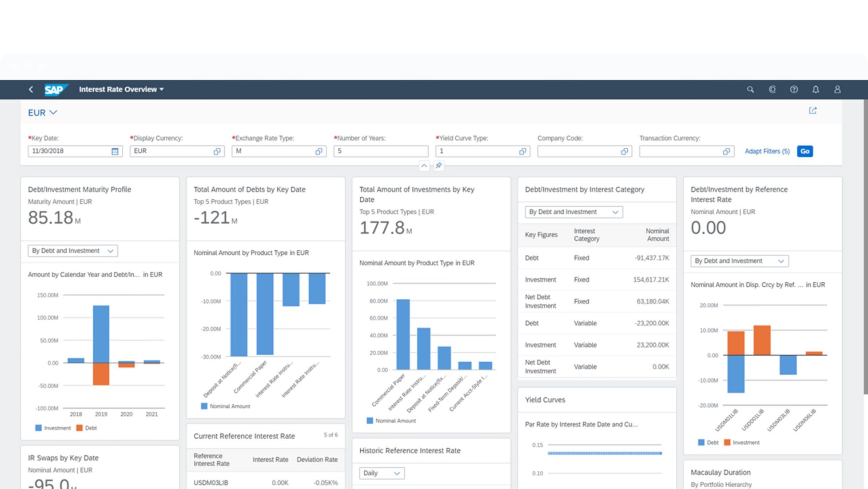868x489 pixels.
Task: Open the Yield Curves card header
Action: pyautogui.click(x=545, y=400)
